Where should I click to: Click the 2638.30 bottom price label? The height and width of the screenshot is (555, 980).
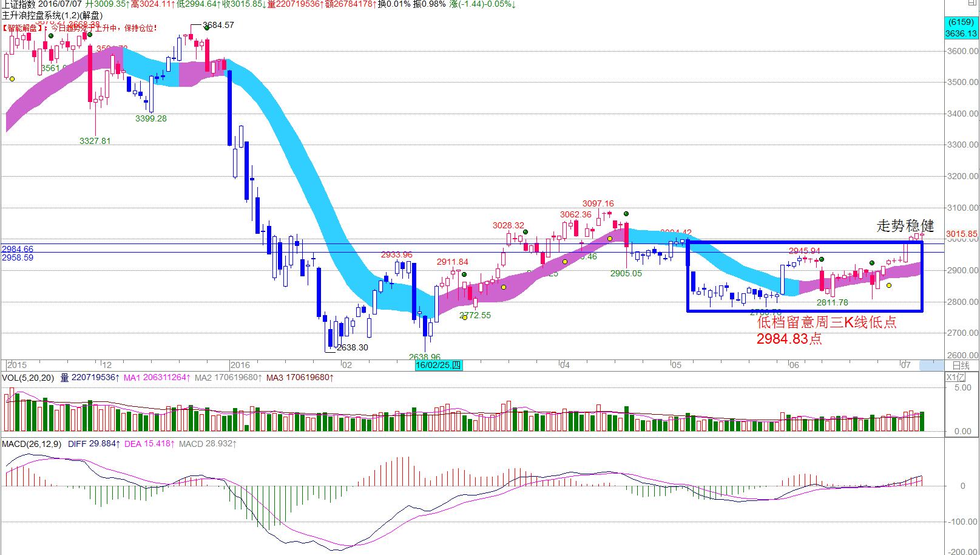[x=353, y=347]
